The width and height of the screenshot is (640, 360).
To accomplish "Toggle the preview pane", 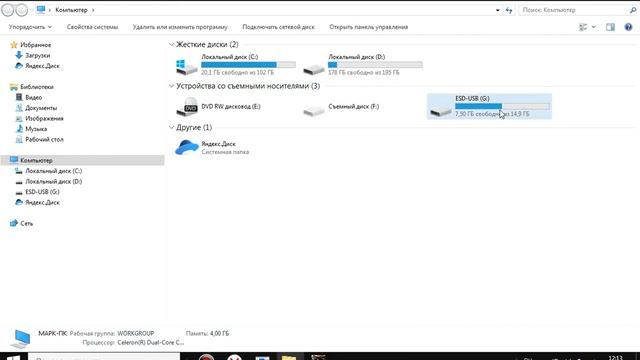I will coord(610,27).
